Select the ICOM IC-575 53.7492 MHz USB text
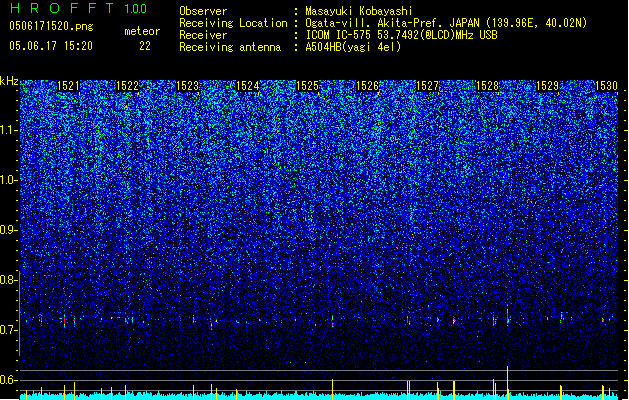 point(402,35)
